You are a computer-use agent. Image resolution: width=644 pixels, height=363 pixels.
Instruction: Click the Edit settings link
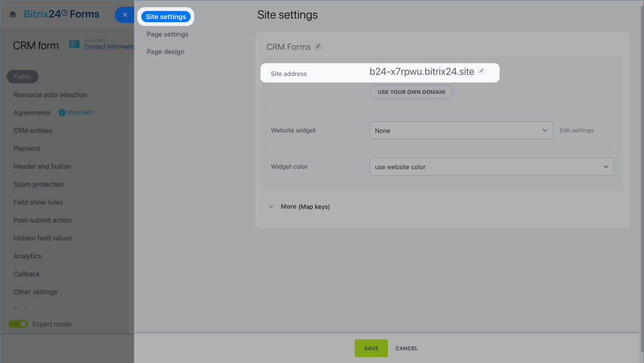click(x=577, y=131)
